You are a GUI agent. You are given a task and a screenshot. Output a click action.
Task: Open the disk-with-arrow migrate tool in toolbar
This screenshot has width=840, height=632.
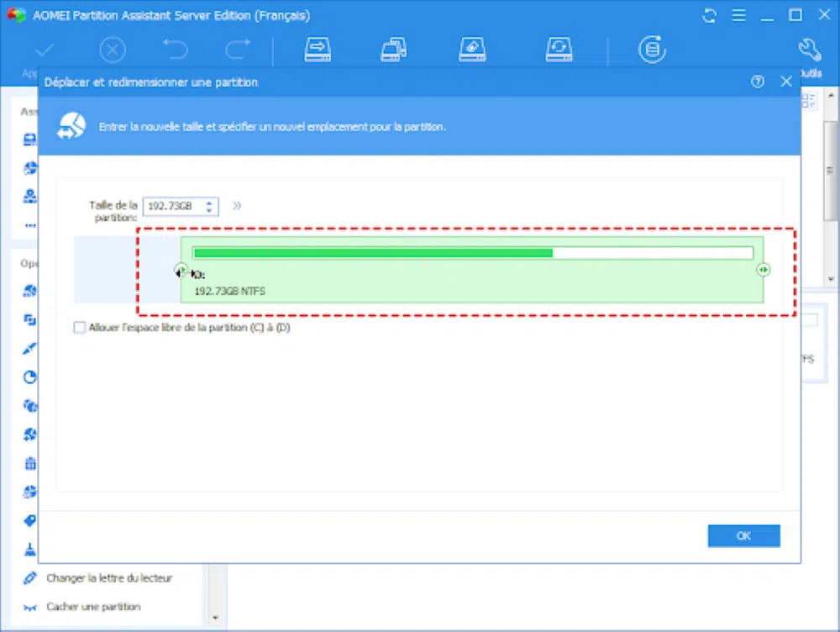coord(318,50)
